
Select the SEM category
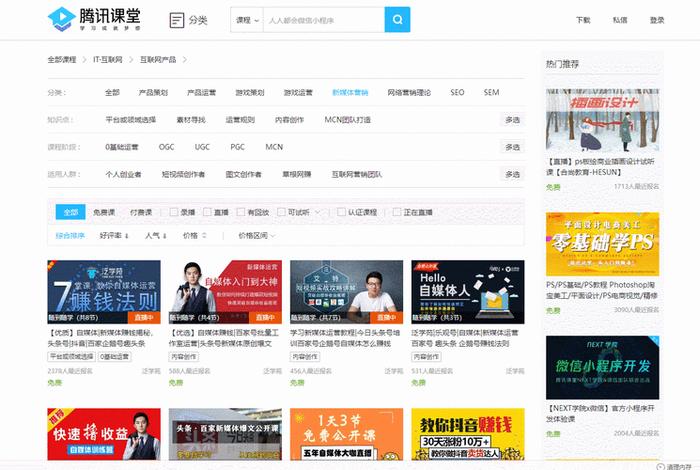pyautogui.click(x=491, y=92)
